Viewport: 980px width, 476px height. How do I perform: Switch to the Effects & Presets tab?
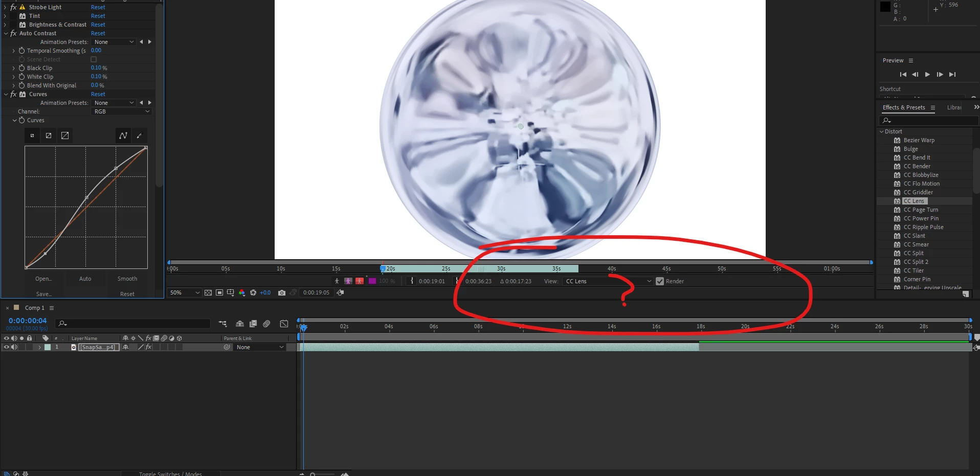(x=904, y=107)
